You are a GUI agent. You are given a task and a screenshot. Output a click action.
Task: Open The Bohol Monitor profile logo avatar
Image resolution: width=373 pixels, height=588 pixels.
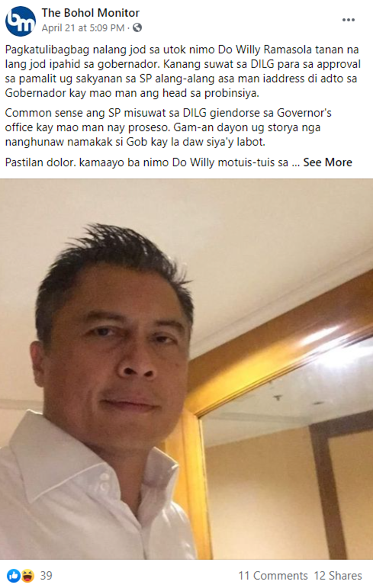pyautogui.click(x=21, y=21)
